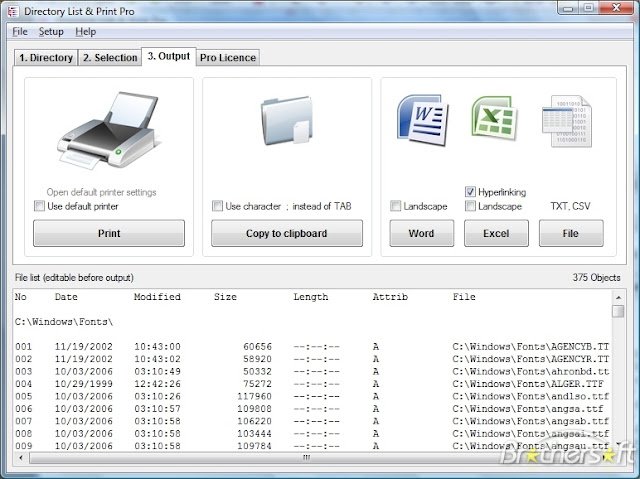Check Landscape option above Word button
The height and width of the screenshot is (479, 640).
[x=395, y=206]
